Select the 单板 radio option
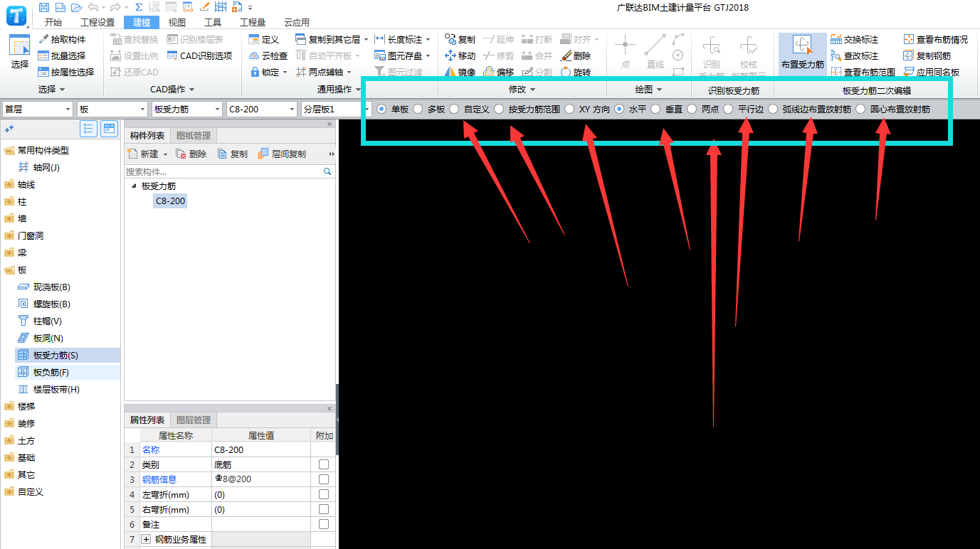Screen dimensions: 980x549 tap(381, 109)
